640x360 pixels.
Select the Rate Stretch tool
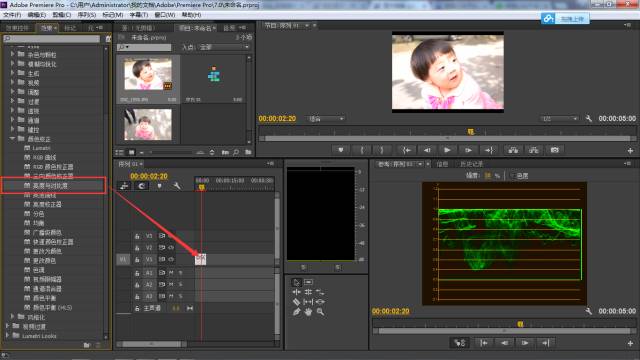coord(320,292)
